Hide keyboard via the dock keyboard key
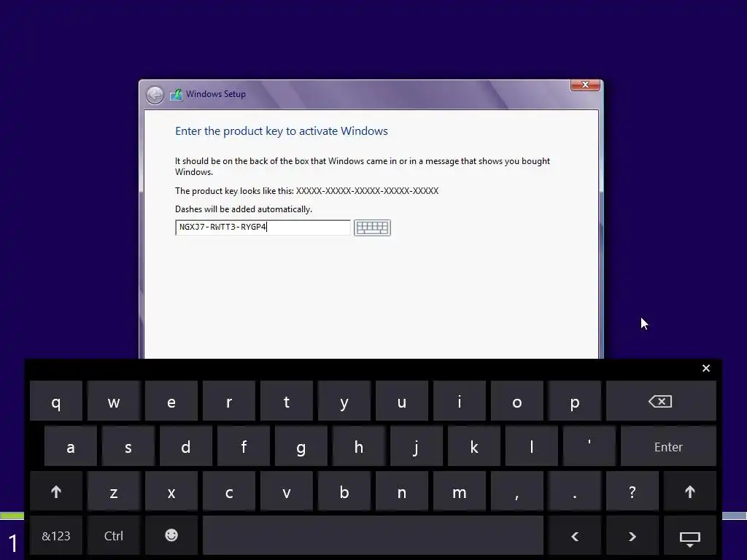 [x=690, y=537]
